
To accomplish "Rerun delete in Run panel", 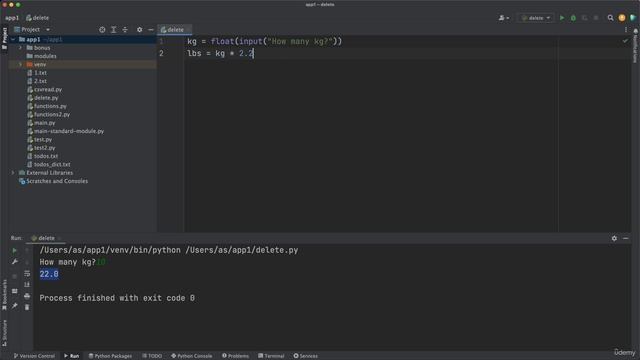I will coord(15,250).
